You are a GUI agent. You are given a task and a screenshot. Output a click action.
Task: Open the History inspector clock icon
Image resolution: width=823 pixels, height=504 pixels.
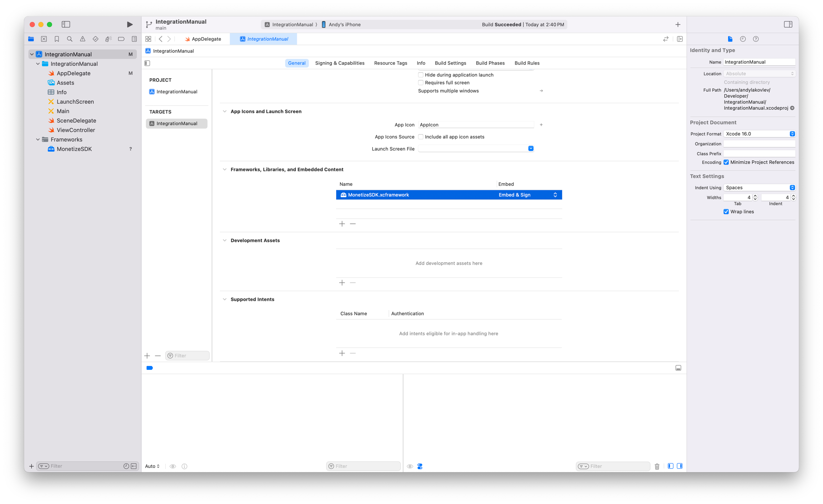click(743, 39)
